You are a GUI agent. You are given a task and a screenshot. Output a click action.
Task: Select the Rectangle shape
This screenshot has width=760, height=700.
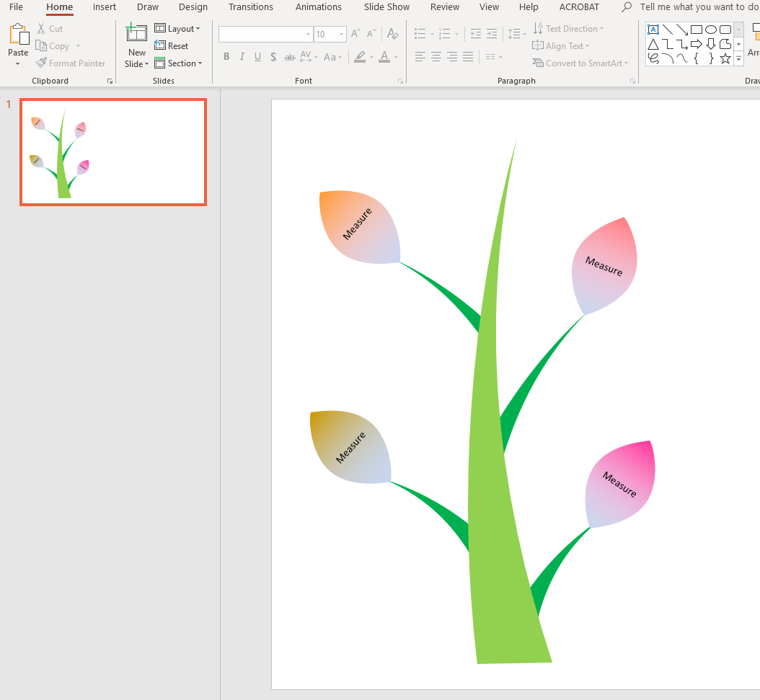tap(697, 30)
